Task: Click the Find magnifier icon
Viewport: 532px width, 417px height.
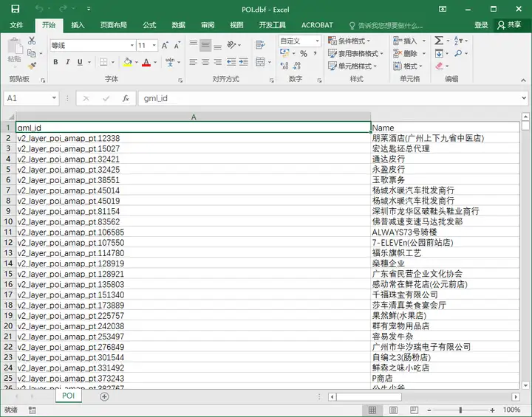Action: (x=458, y=53)
